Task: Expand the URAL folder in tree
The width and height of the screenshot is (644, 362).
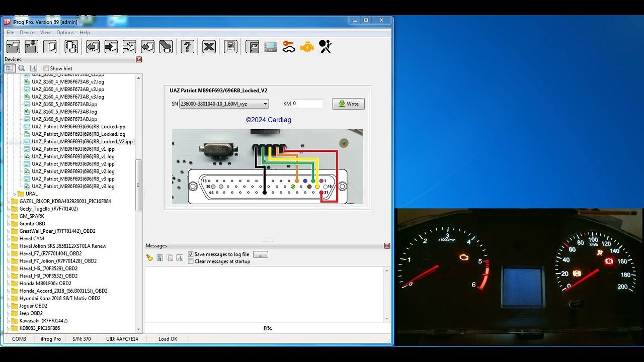Action: click(15, 194)
